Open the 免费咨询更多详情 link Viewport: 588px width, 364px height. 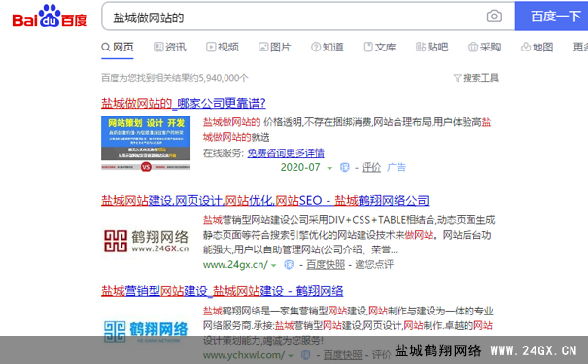(x=286, y=152)
